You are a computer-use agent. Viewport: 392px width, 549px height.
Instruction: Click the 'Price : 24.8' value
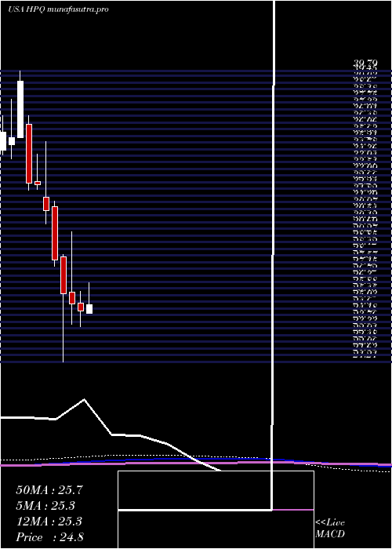tap(49, 537)
